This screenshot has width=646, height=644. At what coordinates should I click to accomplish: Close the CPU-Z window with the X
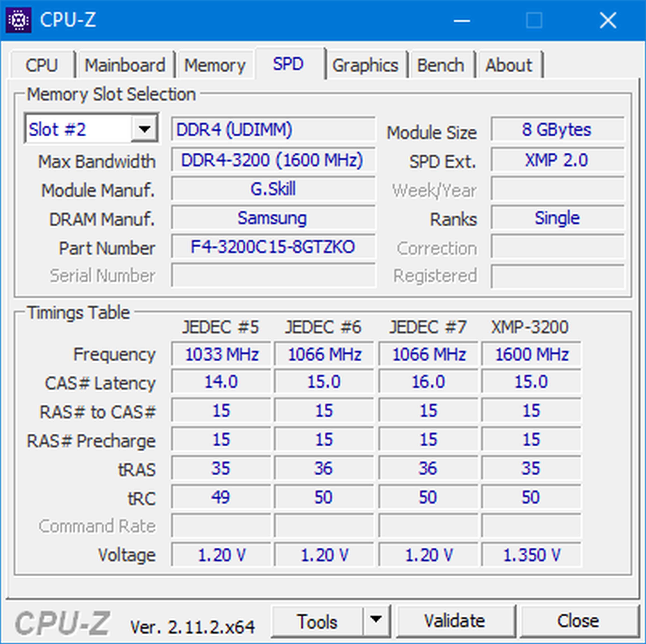[x=608, y=21]
